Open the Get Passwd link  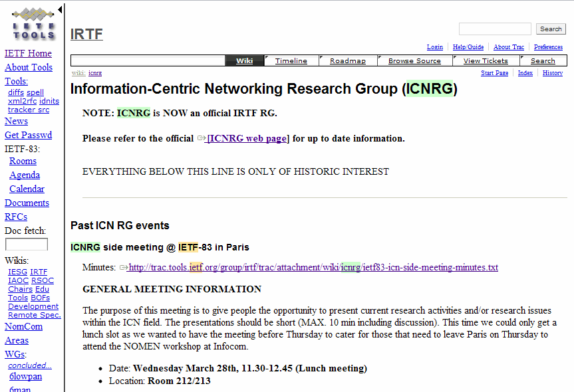click(28, 136)
